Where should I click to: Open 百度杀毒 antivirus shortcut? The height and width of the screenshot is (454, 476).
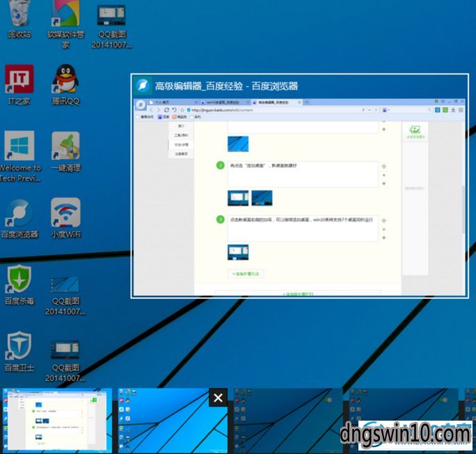point(19,284)
